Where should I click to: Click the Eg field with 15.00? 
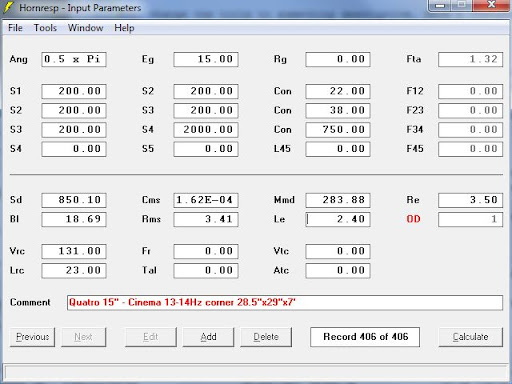(206, 59)
